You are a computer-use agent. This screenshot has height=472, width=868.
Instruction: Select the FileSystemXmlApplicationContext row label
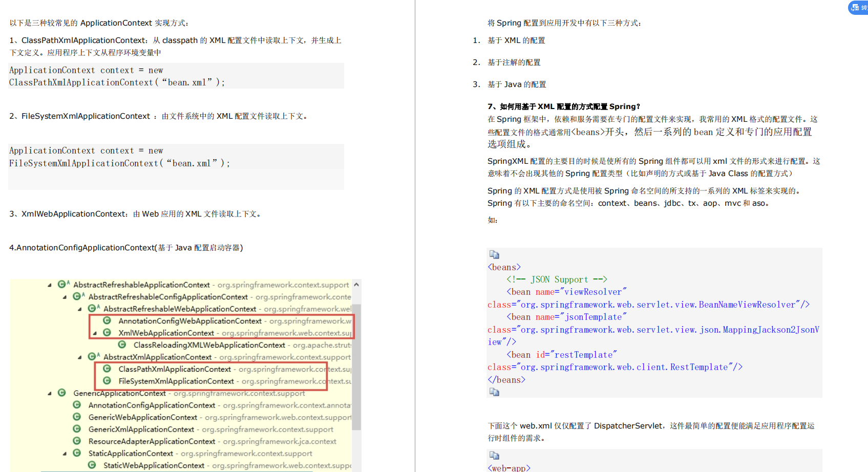coord(176,381)
